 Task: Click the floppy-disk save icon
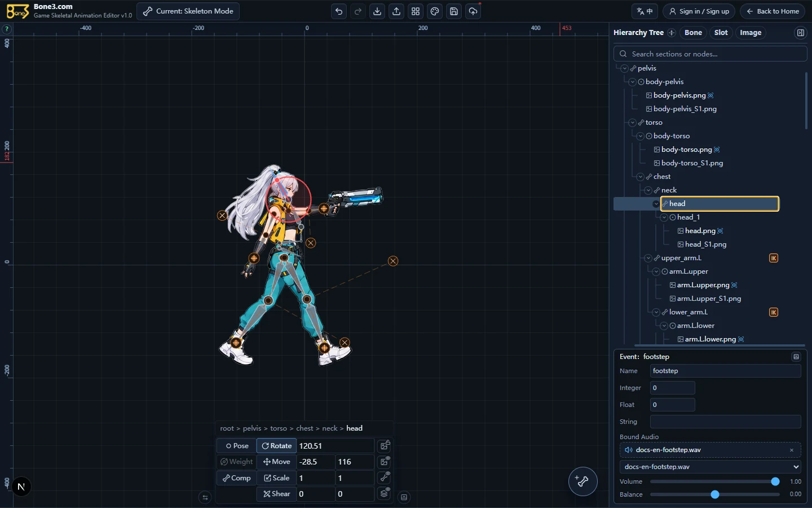pyautogui.click(x=454, y=11)
